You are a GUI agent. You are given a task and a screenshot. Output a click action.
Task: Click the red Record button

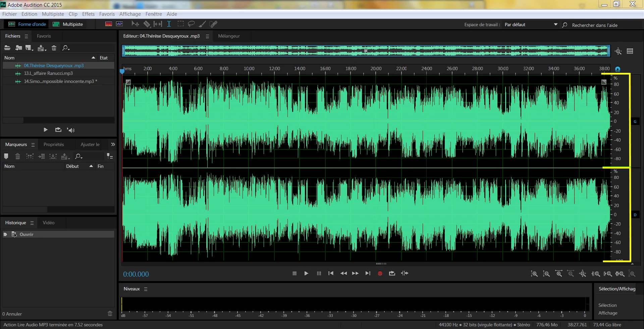click(380, 274)
